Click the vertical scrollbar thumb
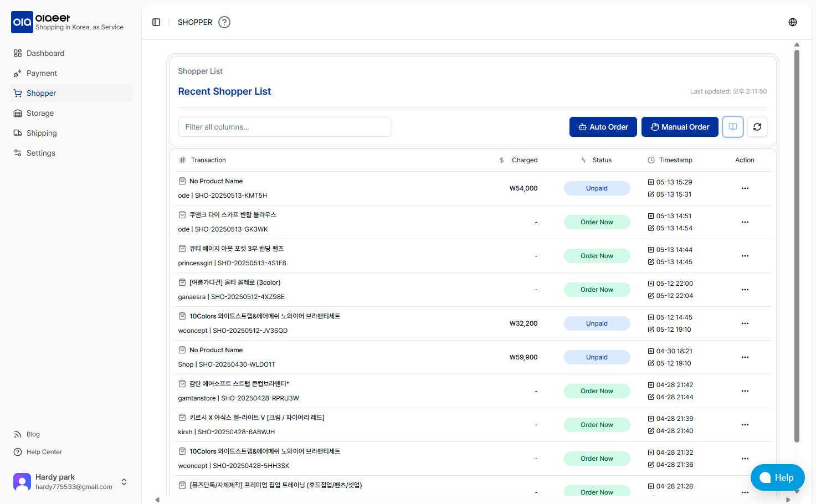This screenshot has height=504, width=816. tap(797, 246)
